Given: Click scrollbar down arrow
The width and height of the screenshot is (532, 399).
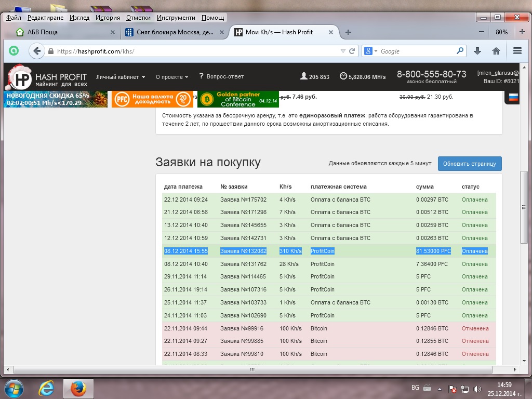Looking at the screenshot, I should [x=524, y=361].
